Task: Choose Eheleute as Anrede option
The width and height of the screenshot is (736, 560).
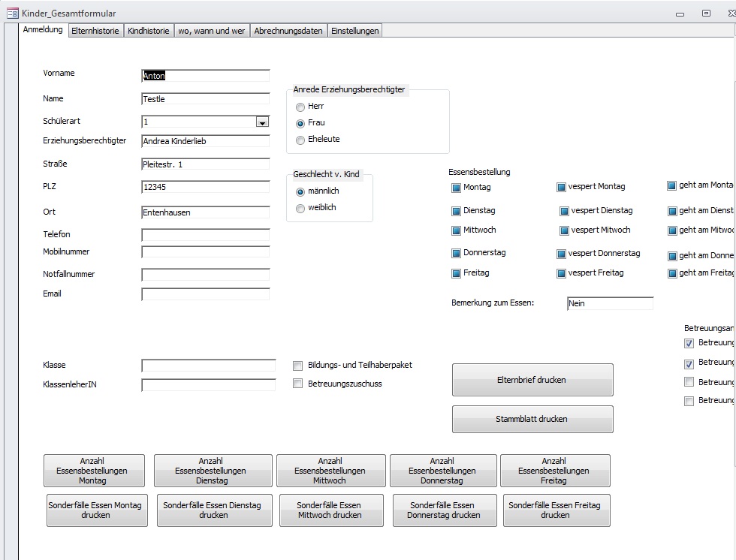Action: 300,140
